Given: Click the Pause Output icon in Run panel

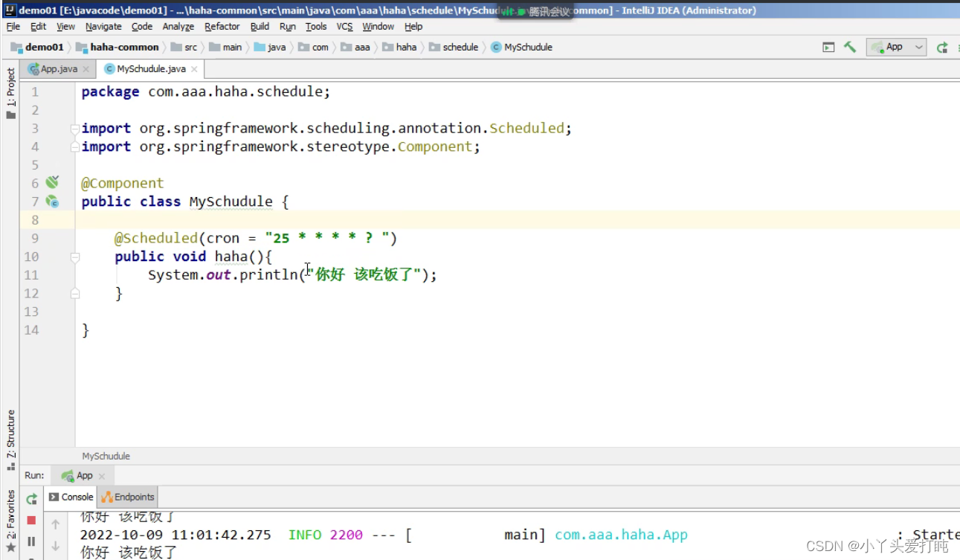Looking at the screenshot, I should coord(31,541).
